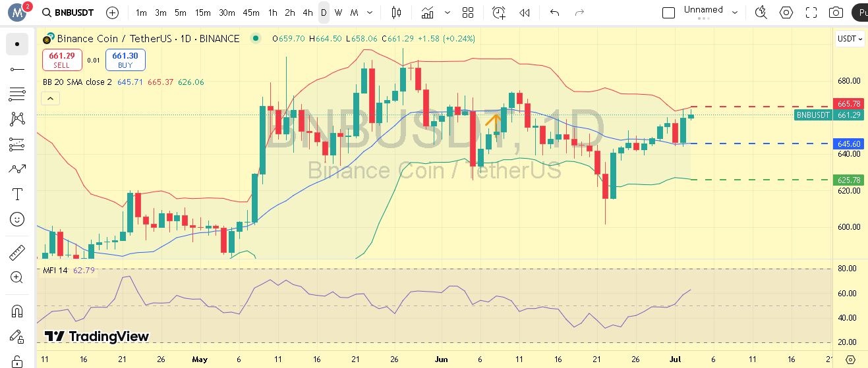Click the Publish button

859,13
